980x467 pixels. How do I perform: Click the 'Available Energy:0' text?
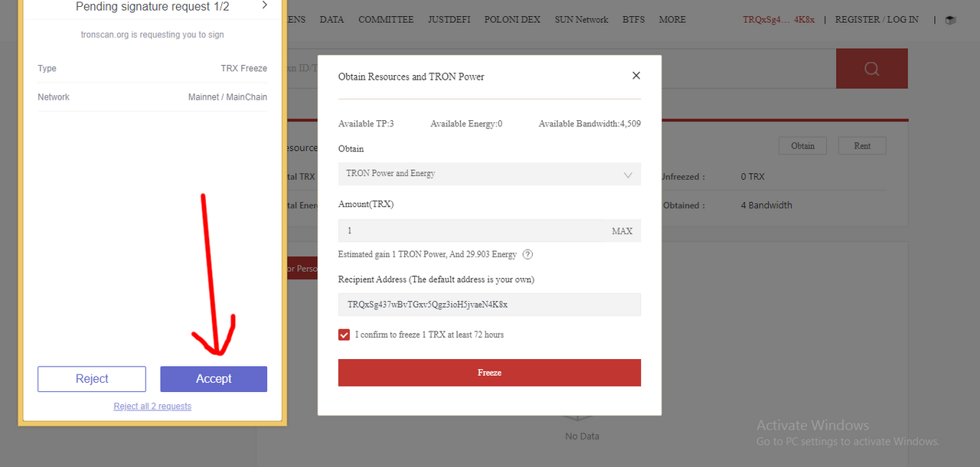[466, 124]
